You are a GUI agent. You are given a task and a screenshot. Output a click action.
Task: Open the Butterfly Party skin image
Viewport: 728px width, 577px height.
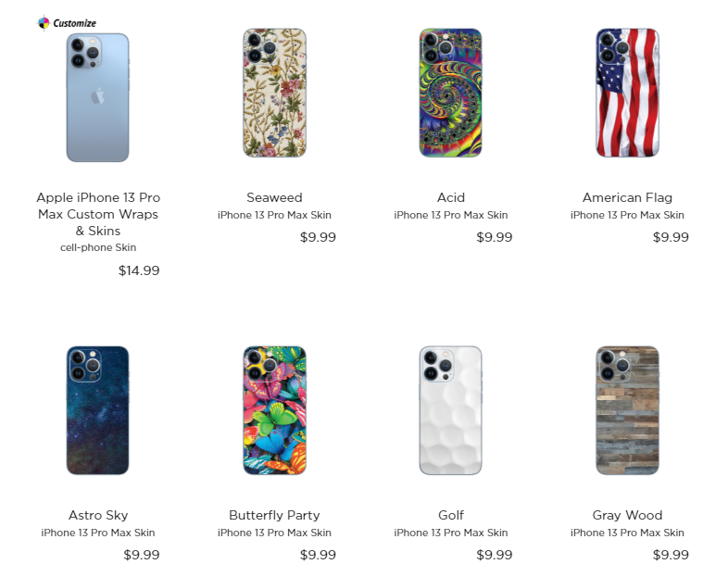coord(274,410)
